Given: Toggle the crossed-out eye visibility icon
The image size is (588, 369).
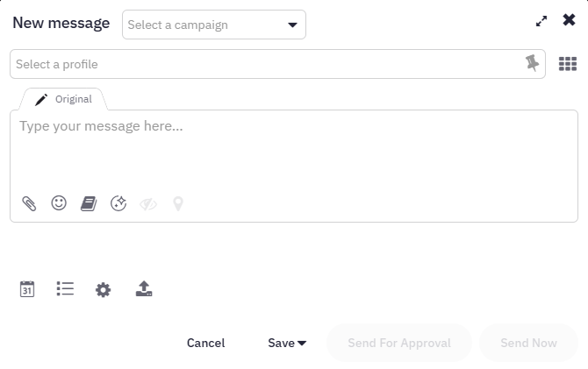Looking at the screenshot, I should tap(148, 204).
